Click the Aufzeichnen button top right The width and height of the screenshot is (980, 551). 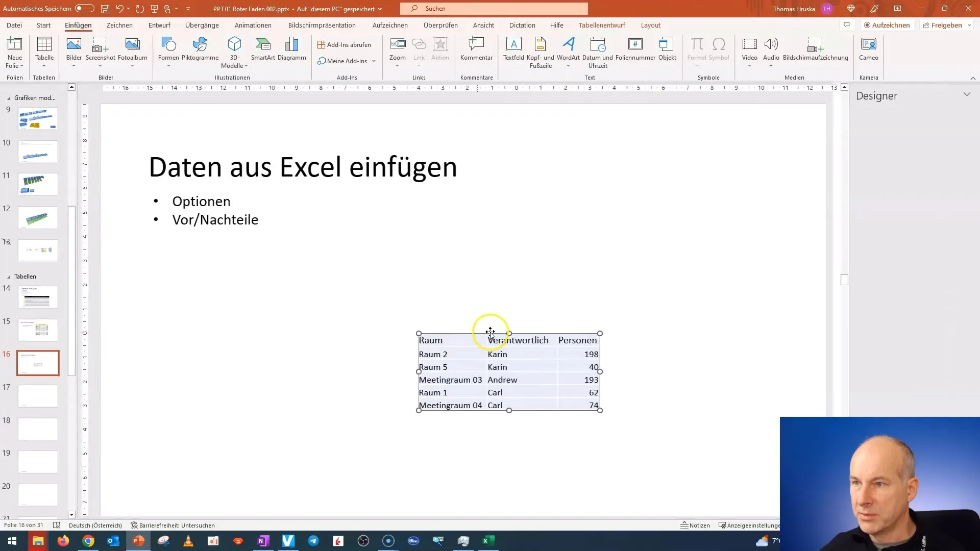click(887, 25)
